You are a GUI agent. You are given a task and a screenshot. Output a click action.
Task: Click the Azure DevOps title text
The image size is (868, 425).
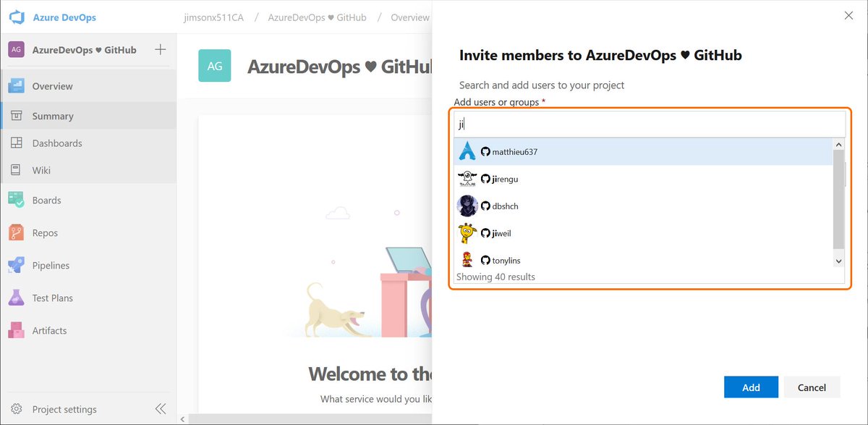[64, 17]
